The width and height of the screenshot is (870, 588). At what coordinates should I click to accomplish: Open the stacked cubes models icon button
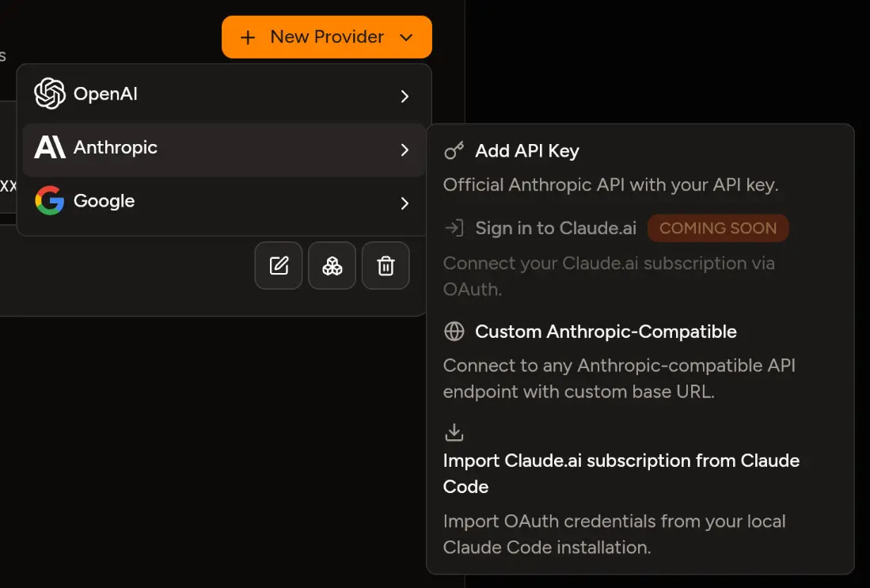[x=332, y=266]
